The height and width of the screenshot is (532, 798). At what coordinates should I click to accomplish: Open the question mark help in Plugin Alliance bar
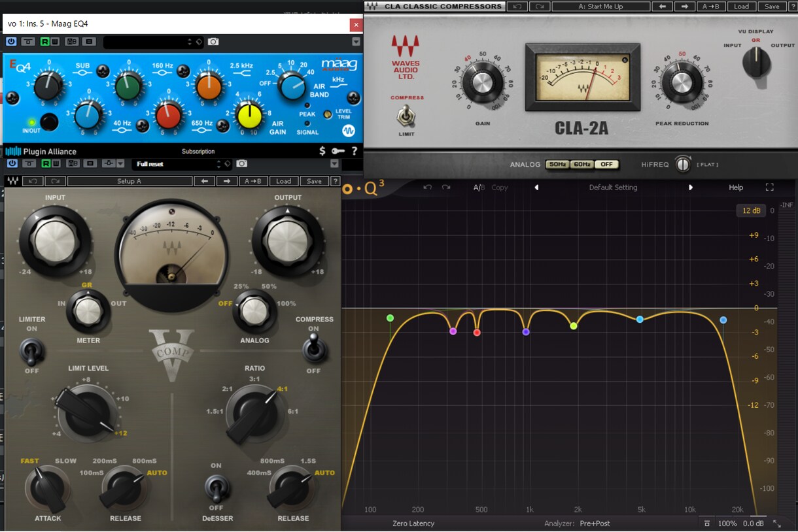[x=355, y=151]
